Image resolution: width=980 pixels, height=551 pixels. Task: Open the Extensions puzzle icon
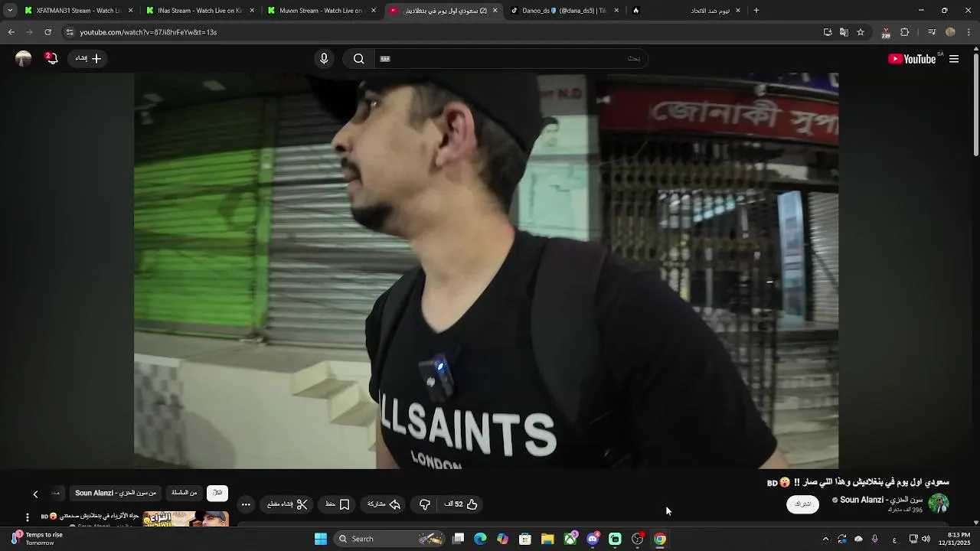[x=905, y=32]
